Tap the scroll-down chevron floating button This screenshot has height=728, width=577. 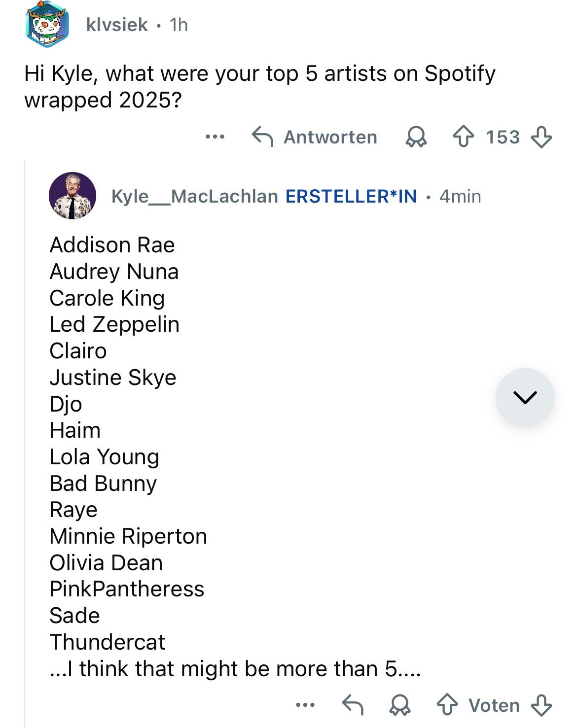[525, 397]
